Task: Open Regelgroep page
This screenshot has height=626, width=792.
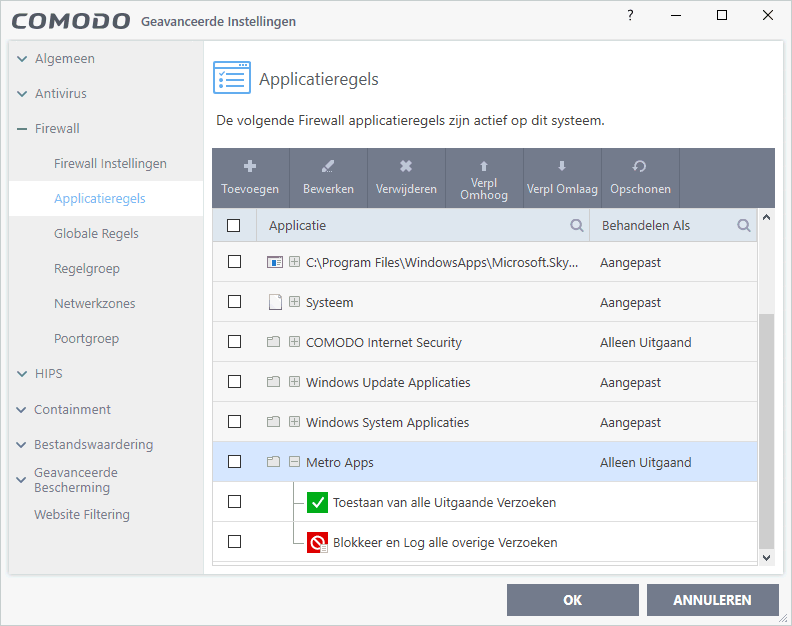Action: click(87, 268)
